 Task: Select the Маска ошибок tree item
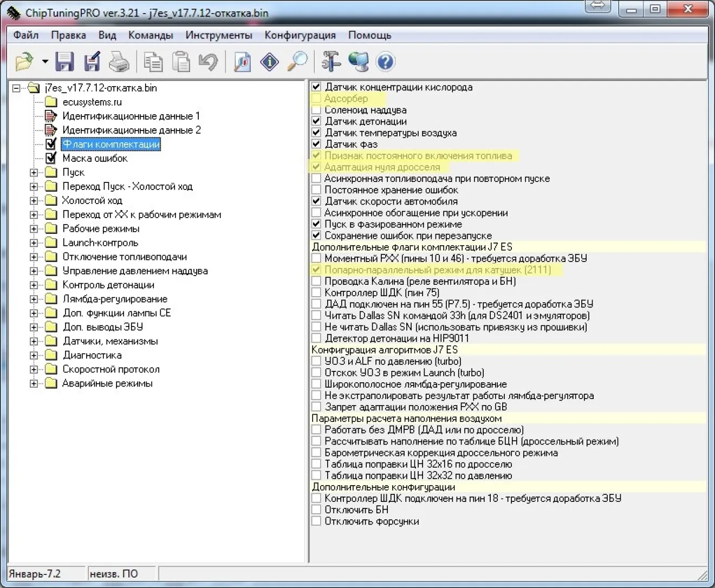[95, 158]
